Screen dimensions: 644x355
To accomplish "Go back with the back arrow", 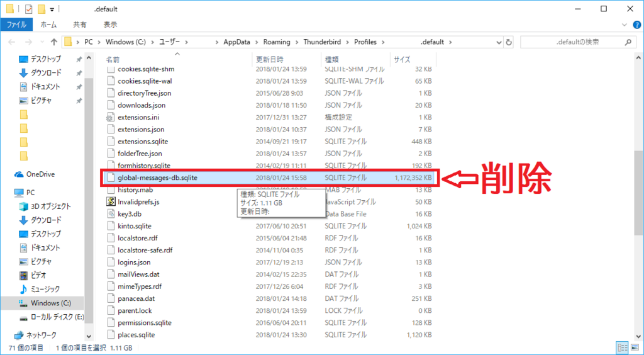I will [x=12, y=42].
